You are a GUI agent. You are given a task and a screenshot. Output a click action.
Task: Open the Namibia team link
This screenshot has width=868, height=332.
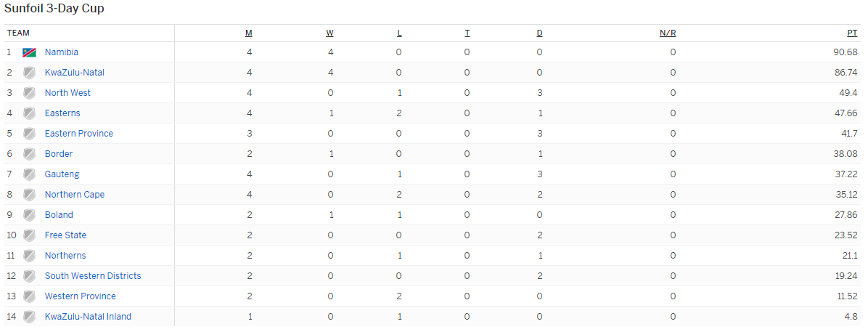(x=62, y=52)
